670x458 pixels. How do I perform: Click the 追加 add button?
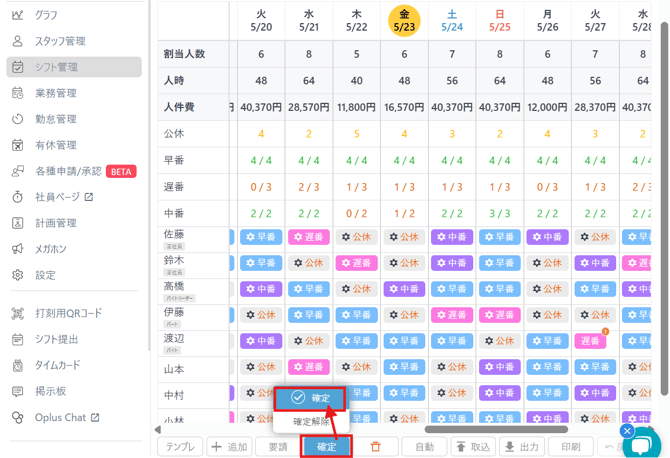click(229, 447)
